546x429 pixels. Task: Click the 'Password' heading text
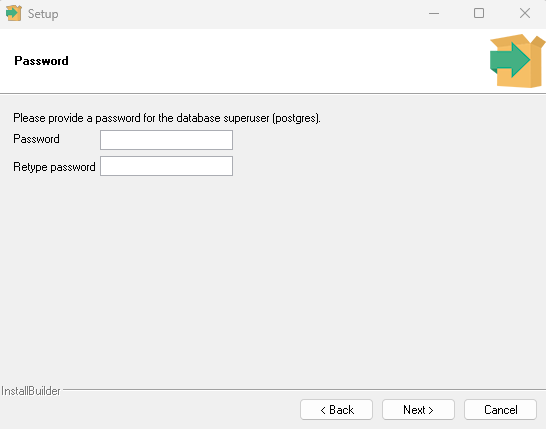point(41,61)
